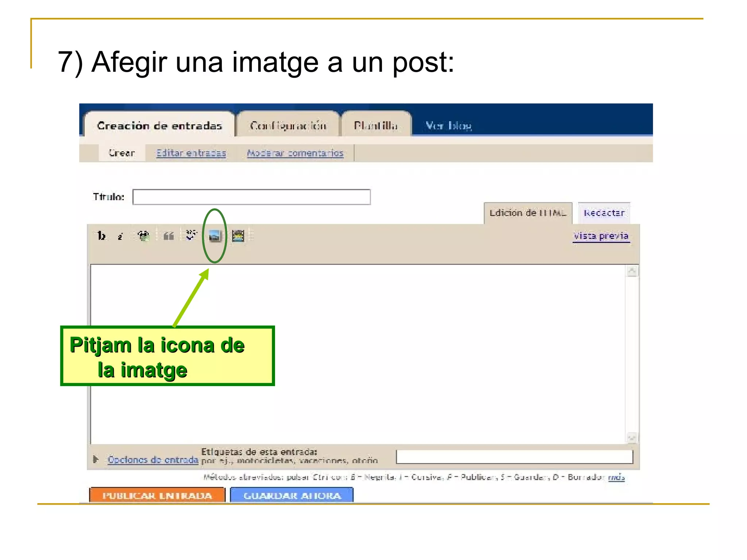Click the blockquote icon
Screen dimensions: 747x560
(x=168, y=236)
